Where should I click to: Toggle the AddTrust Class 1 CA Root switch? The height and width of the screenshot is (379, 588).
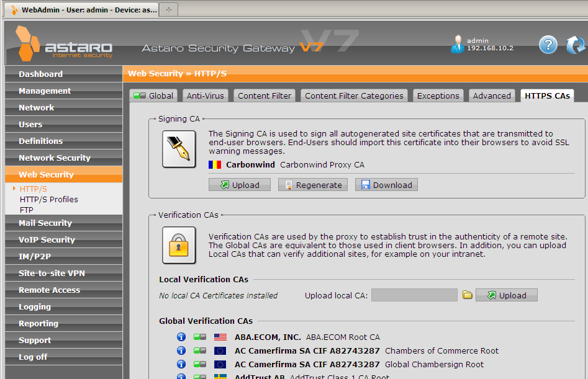[x=200, y=377]
